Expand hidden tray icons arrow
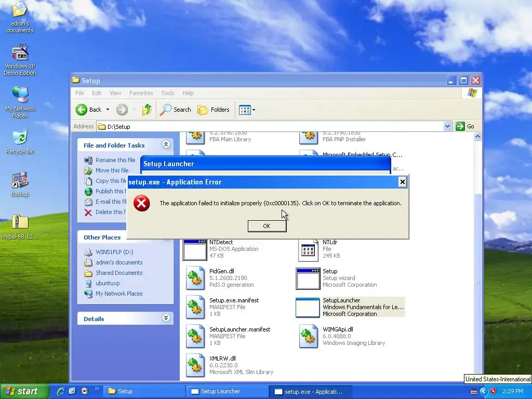 483,392
